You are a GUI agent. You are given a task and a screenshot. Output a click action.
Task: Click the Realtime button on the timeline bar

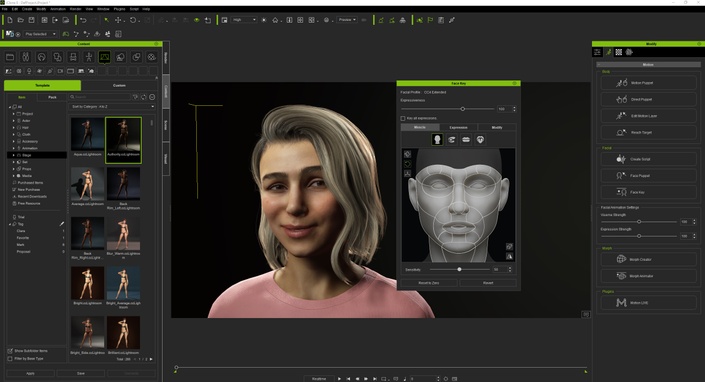[x=319, y=378]
